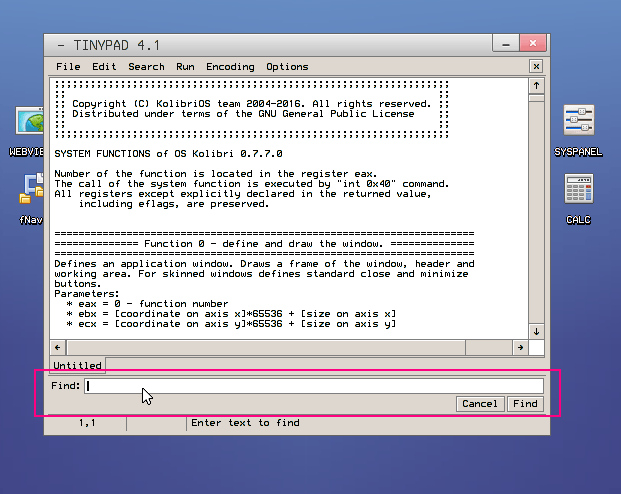Select the Untitled document tab
Screen dimensions: 621x494
tap(77, 366)
